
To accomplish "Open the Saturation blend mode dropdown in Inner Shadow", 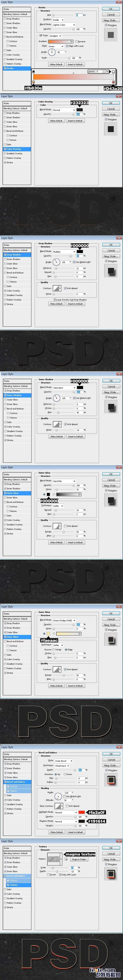I will (64, 388).
